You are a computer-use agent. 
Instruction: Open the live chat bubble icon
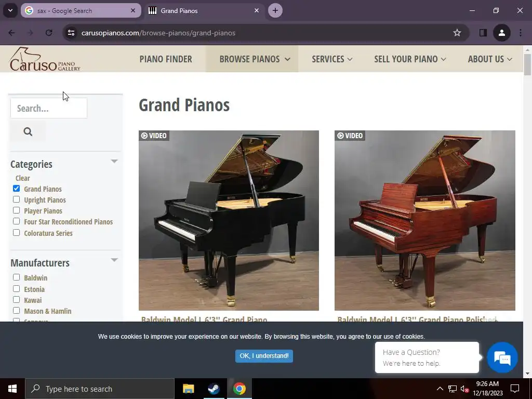(502, 357)
